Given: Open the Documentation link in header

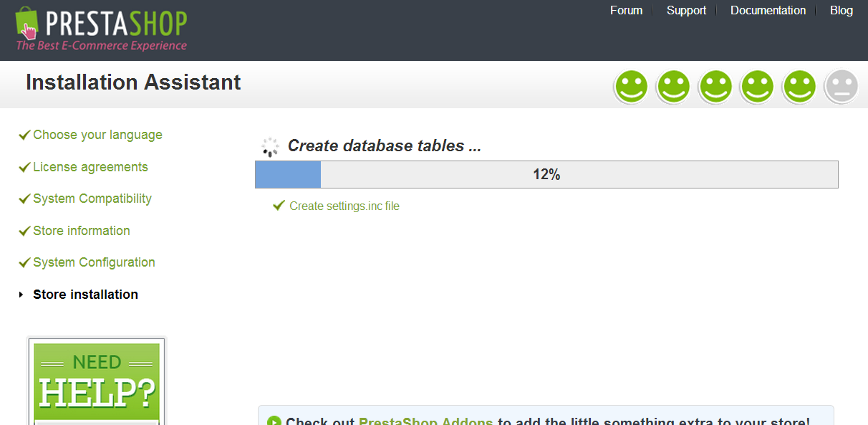Looking at the screenshot, I should pos(768,11).
